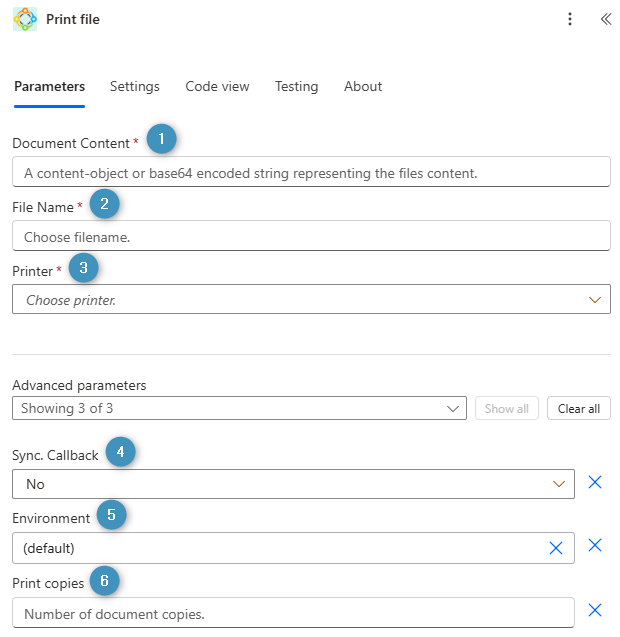This screenshot has width=620, height=637.
Task: Remove the Environment parameter with outer X
Action: (x=595, y=546)
